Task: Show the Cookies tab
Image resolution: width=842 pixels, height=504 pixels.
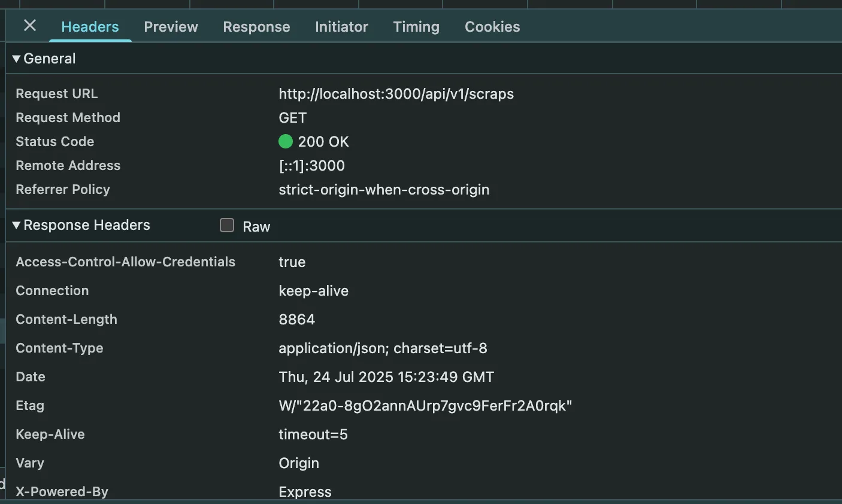Action: 492,27
